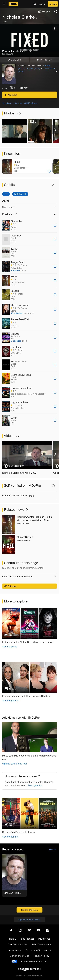This screenshot has width=59, height=980.
Task: Click the info icon beside Self-verified on IMDbPro
Action: tap(53, 486)
